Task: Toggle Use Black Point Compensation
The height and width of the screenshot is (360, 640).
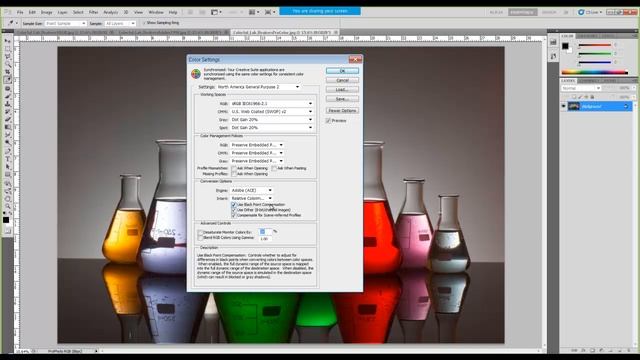Action: (x=234, y=204)
